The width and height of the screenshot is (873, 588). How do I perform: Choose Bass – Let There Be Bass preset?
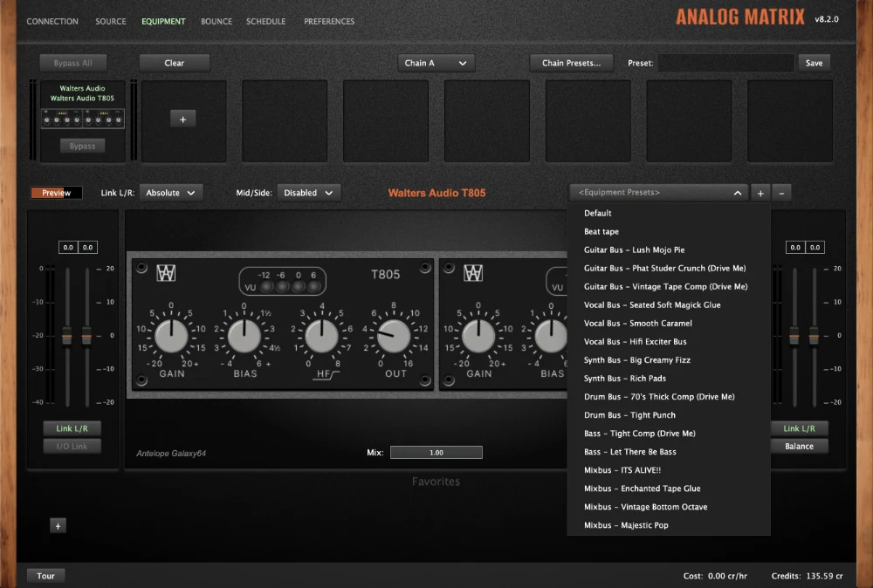click(x=669, y=452)
